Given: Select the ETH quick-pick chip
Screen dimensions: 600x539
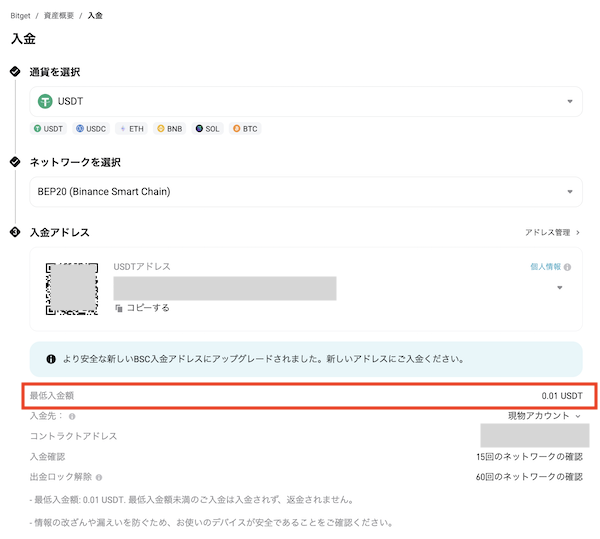Looking at the screenshot, I should coord(132,129).
